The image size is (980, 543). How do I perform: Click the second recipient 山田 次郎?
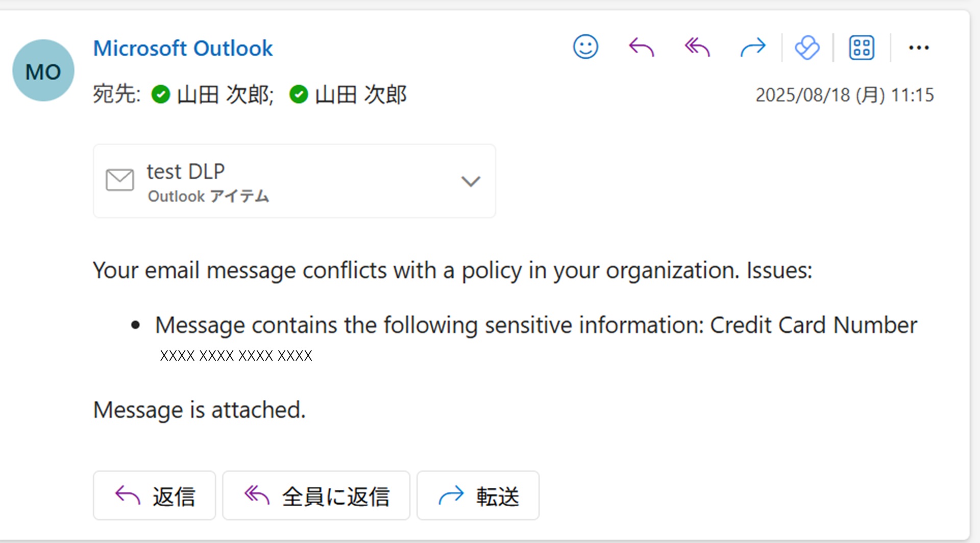tap(360, 95)
